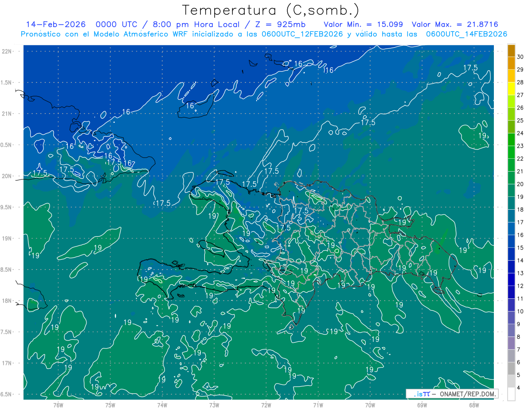Select the legend color between 25 and 26
532x411 pixels.
tap(511, 114)
